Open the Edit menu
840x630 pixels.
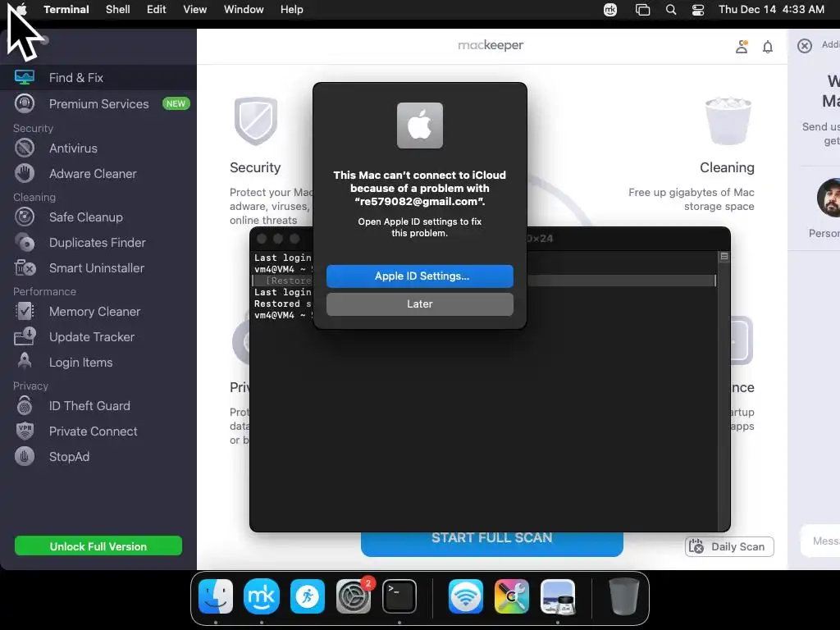click(x=157, y=10)
